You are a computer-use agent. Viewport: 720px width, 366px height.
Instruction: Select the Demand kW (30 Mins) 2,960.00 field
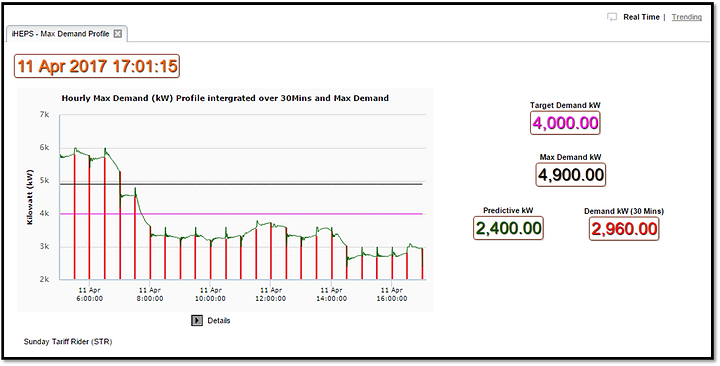[x=624, y=228]
